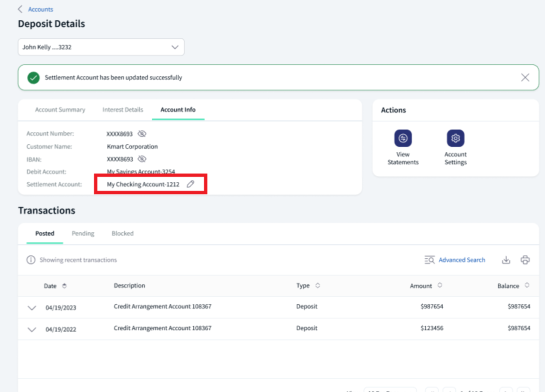Screen dimensions: 545x392
Task: Switch to the Account Summary tab
Action: (x=60, y=109)
